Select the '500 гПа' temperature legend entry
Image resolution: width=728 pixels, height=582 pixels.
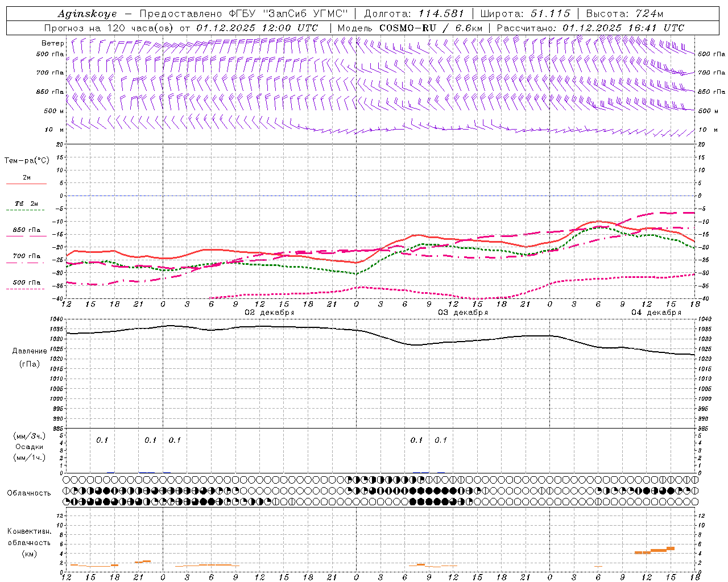point(27,282)
